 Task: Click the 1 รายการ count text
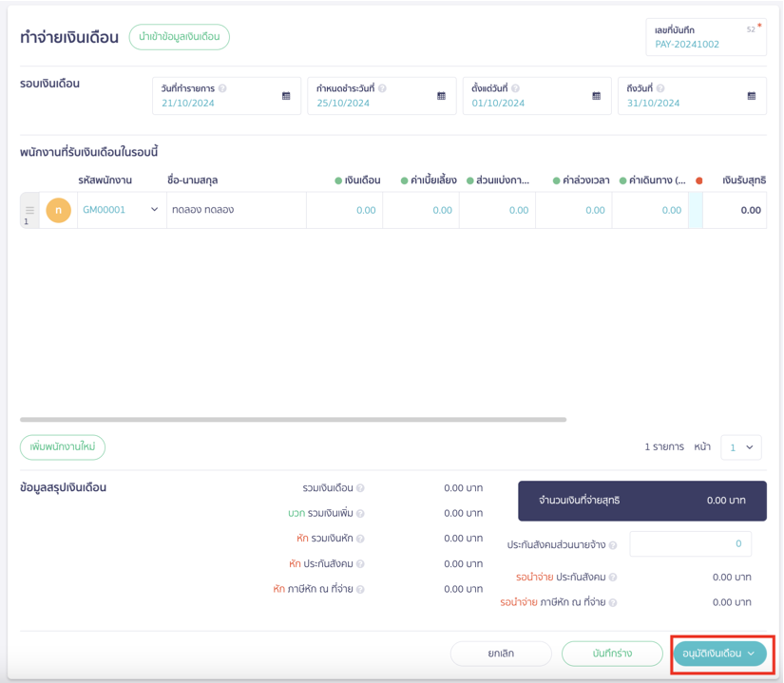pos(664,447)
